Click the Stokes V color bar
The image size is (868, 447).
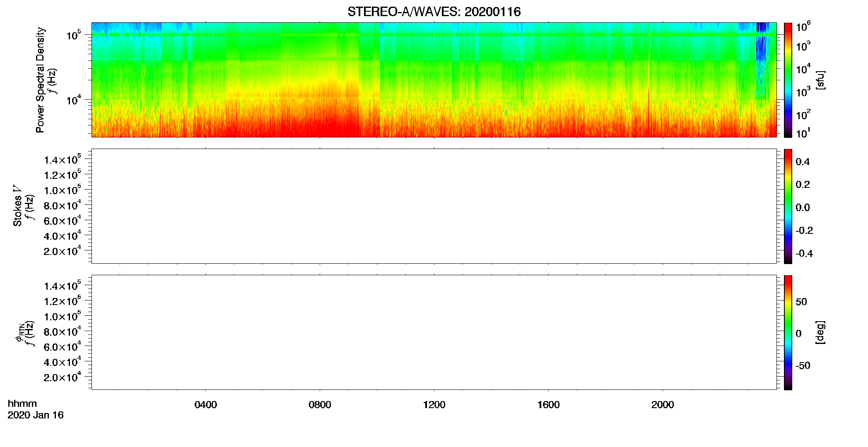coord(788,206)
